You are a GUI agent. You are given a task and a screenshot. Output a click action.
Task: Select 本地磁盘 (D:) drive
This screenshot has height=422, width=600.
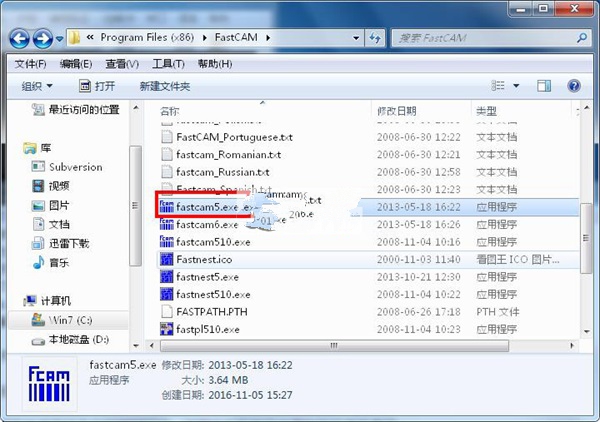[x=70, y=339]
